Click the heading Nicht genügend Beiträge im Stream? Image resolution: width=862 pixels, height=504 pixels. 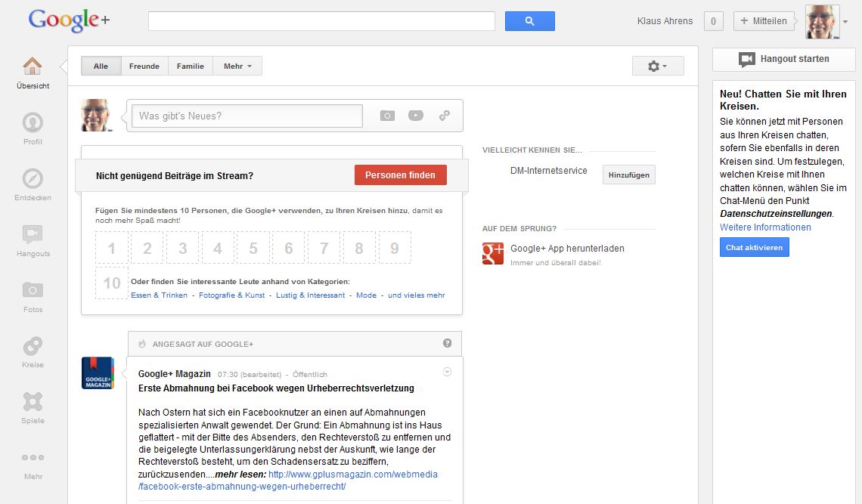pos(174,176)
